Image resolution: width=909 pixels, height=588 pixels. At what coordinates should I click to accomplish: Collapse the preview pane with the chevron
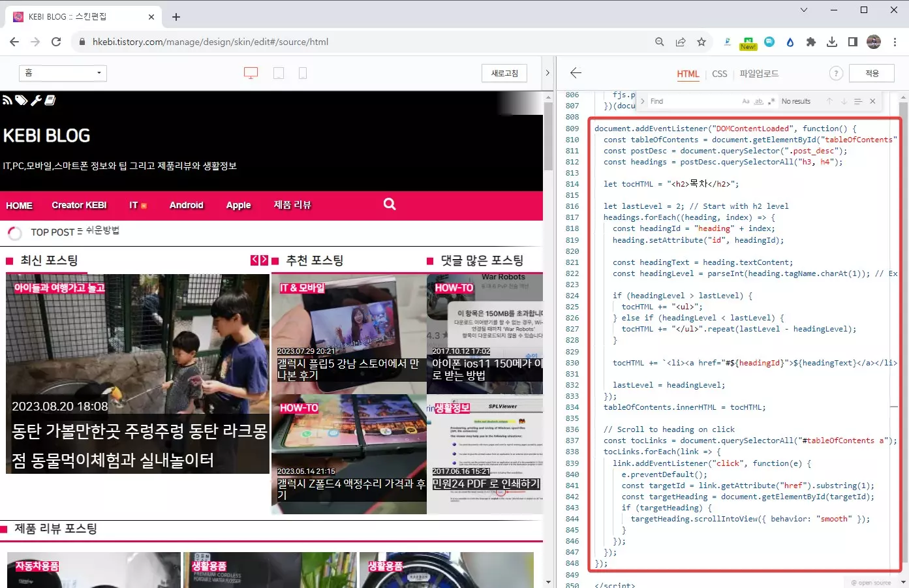click(547, 73)
